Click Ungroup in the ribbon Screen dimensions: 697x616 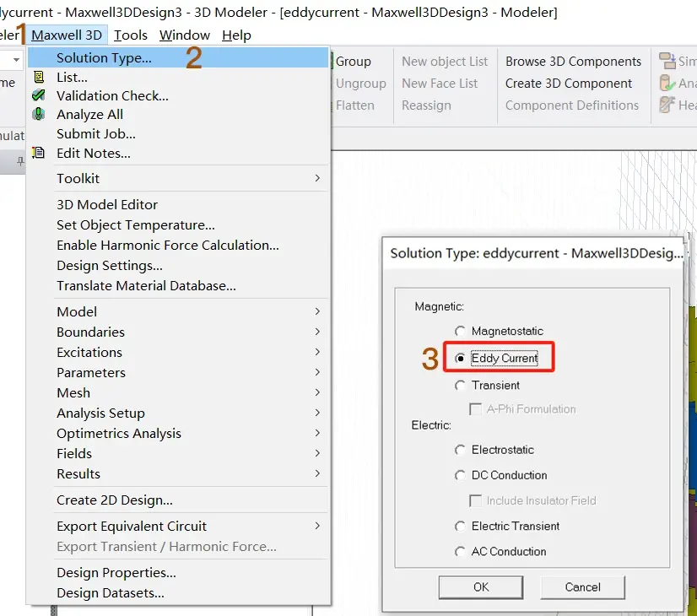point(360,83)
